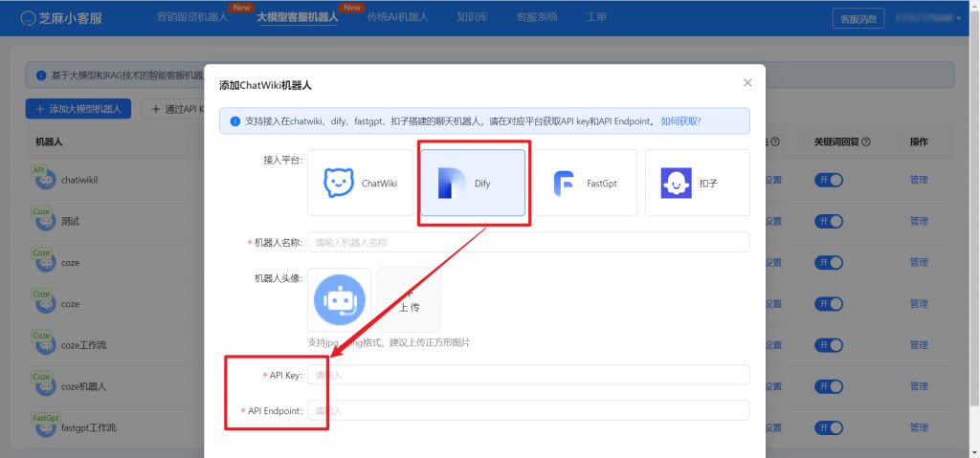Open the 营销留资机器人 tab
Screen dimensions: 980x458
click(192, 17)
